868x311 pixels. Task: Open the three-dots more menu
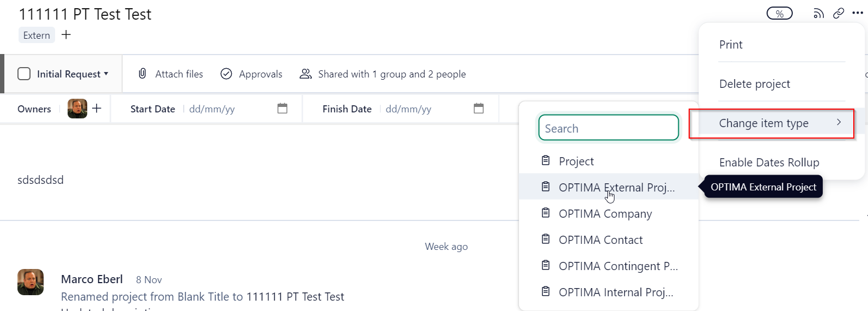click(x=858, y=13)
